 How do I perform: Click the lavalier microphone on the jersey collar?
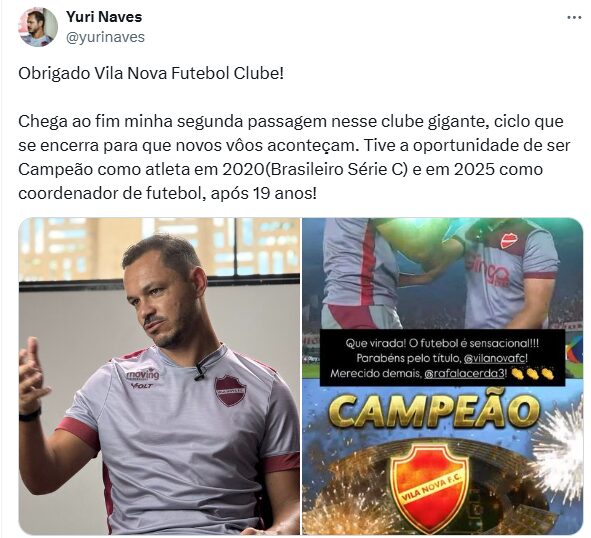[x=200, y=371]
